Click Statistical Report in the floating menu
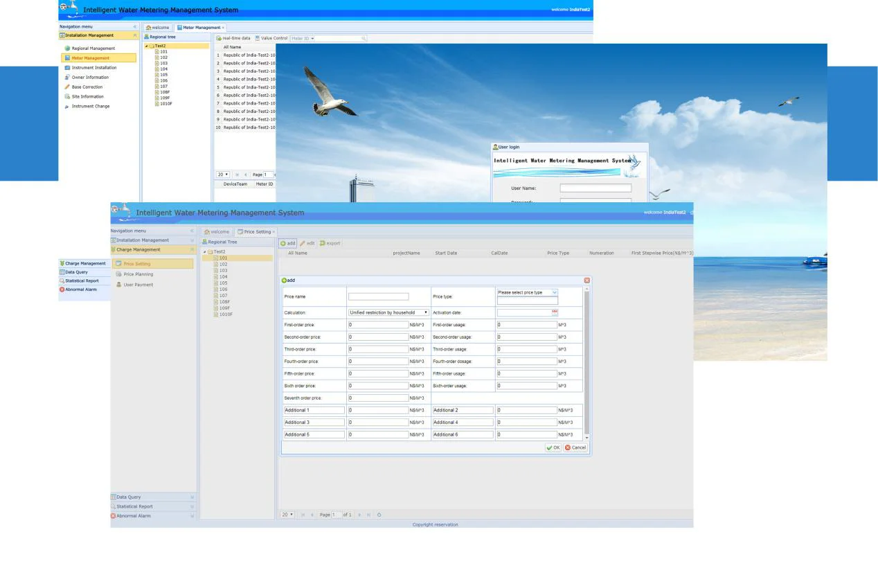The height and width of the screenshot is (588, 878). (84, 280)
